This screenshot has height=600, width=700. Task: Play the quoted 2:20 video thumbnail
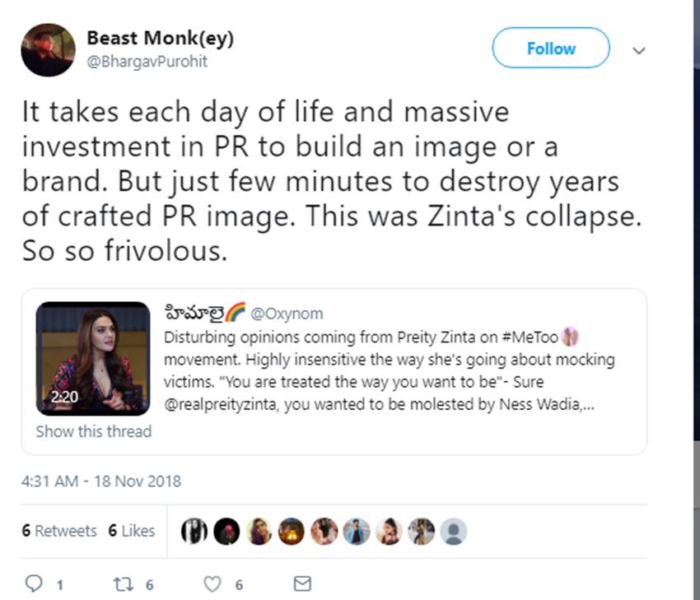click(x=93, y=358)
